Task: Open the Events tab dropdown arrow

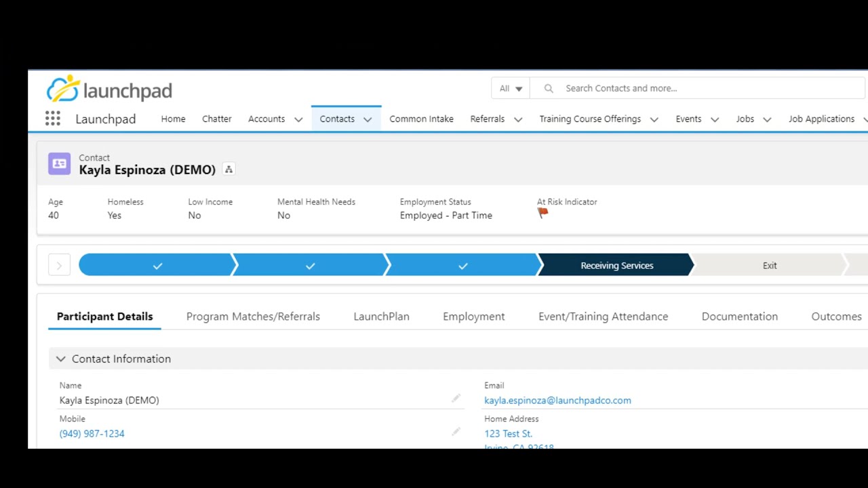Action: pyautogui.click(x=715, y=119)
